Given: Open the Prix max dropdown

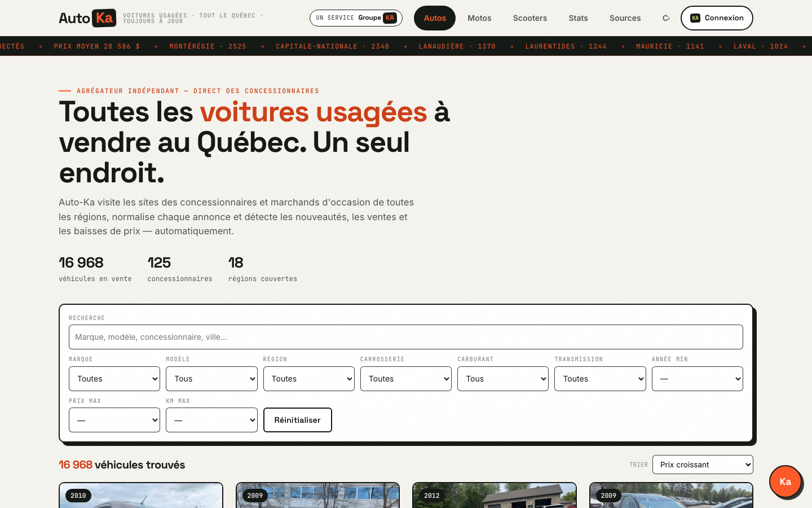Looking at the screenshot, I should click(x=114, y=420).
